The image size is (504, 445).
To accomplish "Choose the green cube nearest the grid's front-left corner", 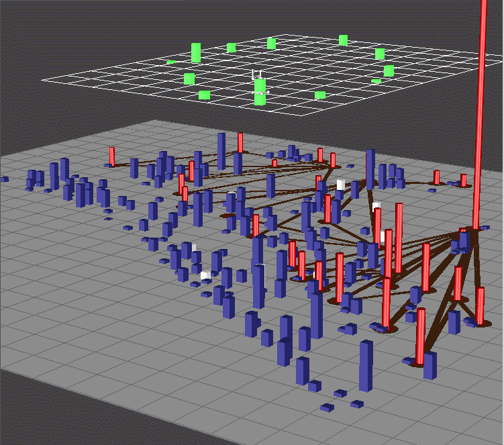I will (204, 95).
